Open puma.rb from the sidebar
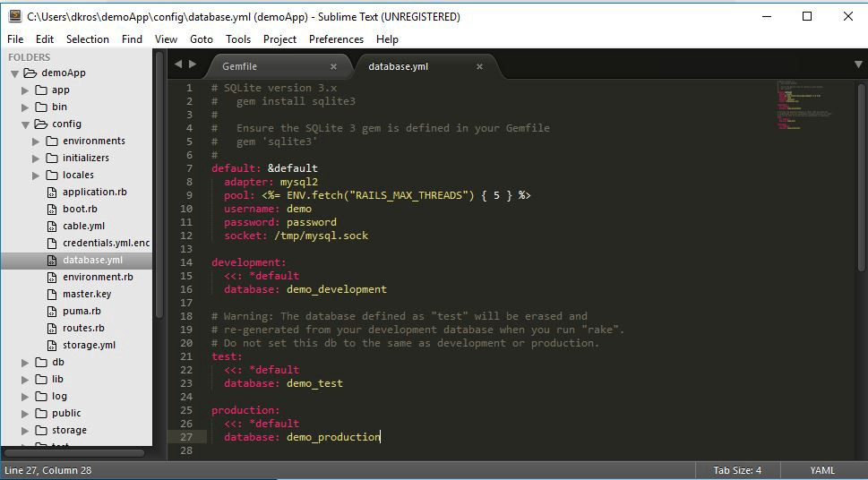This screenshot has height=480, width=868. coord(82,311)
